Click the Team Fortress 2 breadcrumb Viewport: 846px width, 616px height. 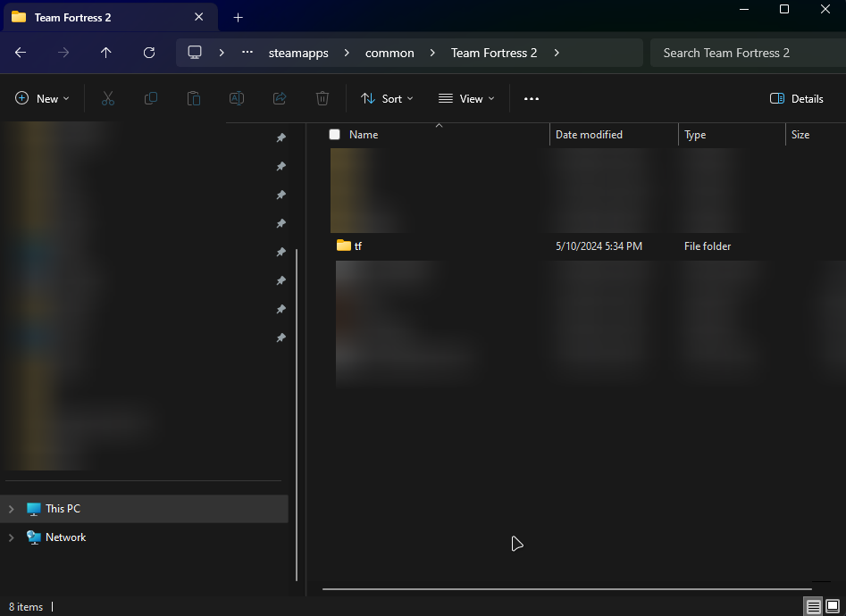pos(494,53)
